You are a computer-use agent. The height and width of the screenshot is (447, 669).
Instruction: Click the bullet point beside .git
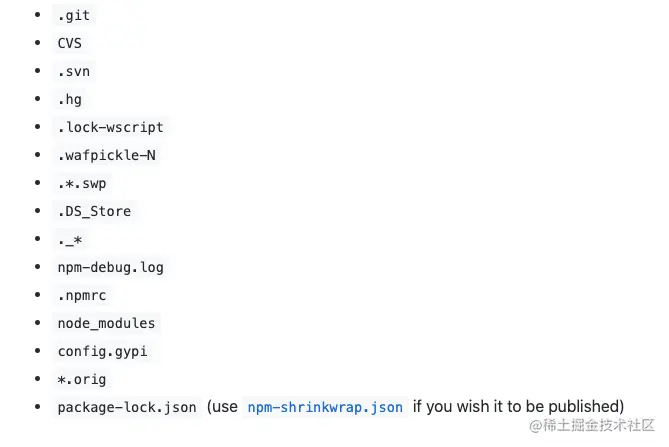pos(38,16)
